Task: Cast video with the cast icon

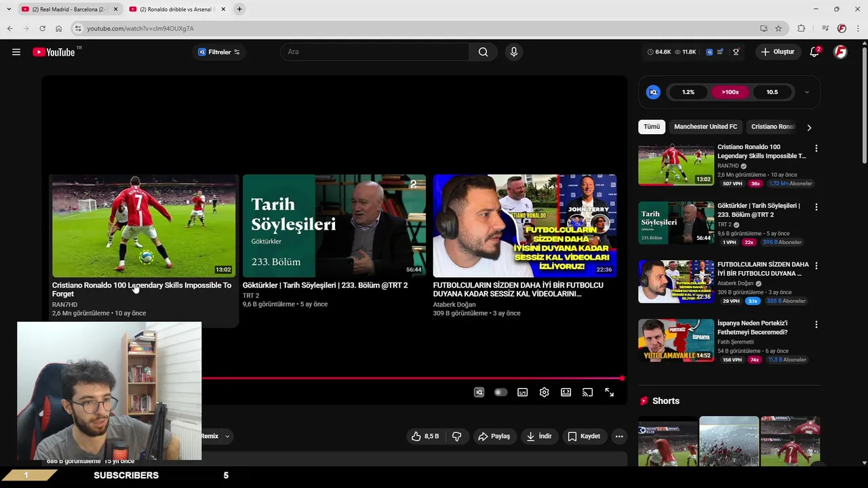Action: (x=587, y=392)
